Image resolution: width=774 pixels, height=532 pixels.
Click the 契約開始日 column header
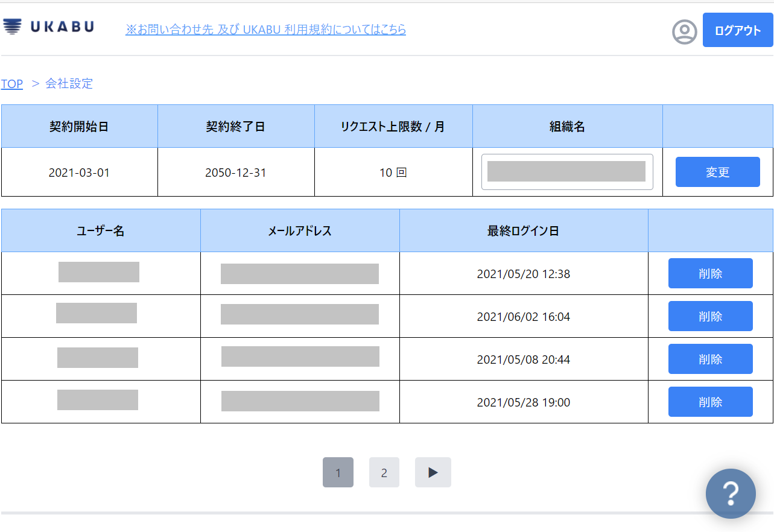coord(79,127)
